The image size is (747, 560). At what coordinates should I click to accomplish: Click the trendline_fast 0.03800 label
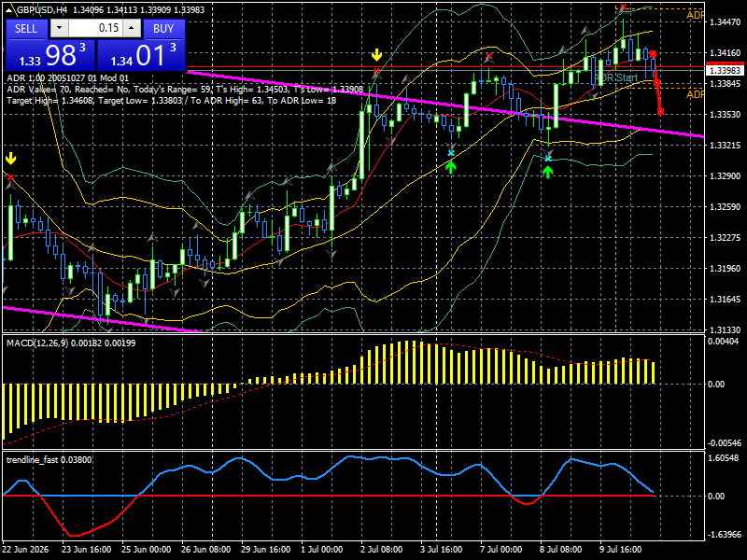coord(49,459)
